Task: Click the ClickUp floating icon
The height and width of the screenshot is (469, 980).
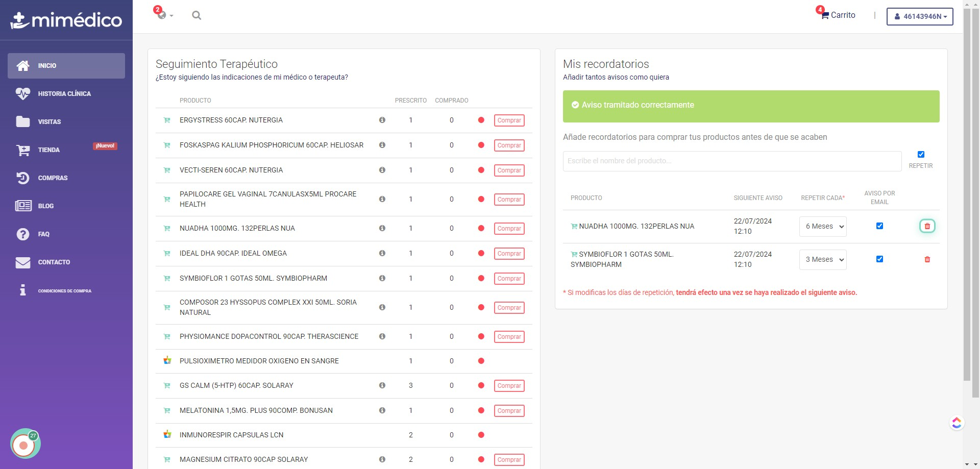Action: pos(957,423)
